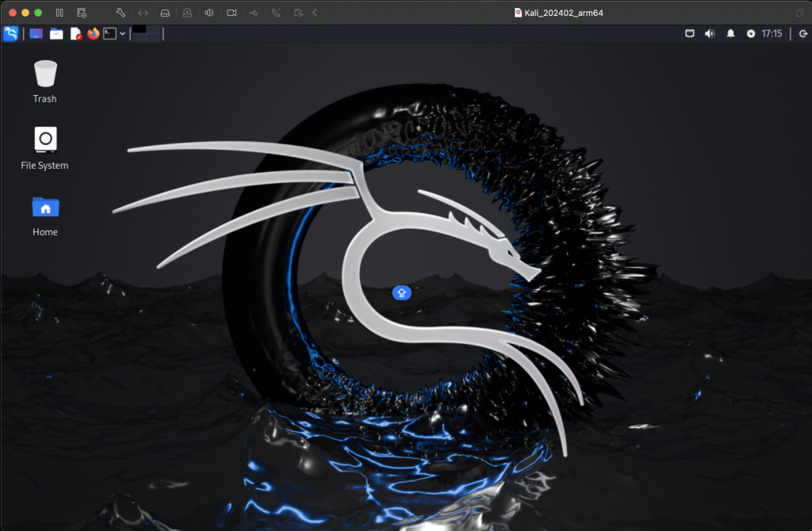Screen dimensions: 812x531
Task: Open the Trash desktop icon
Action: point(45,82)
